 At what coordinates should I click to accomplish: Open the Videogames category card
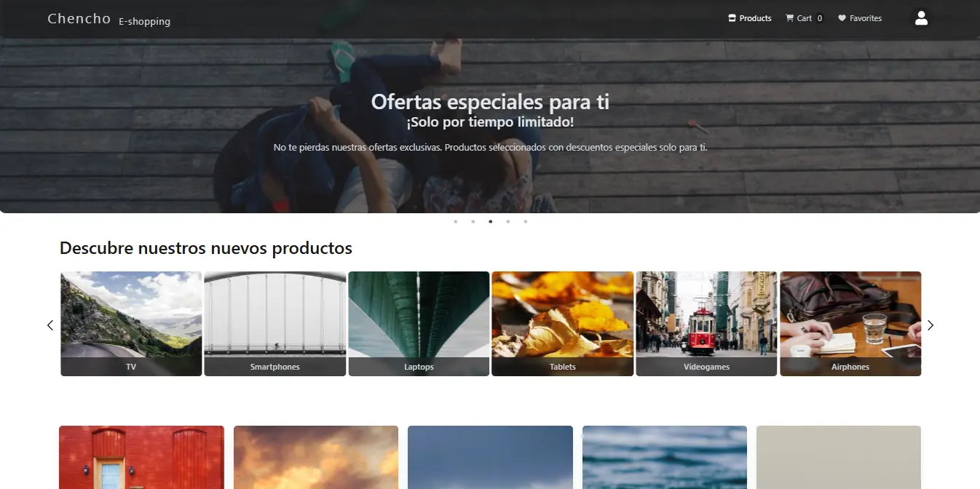point(706,324)
